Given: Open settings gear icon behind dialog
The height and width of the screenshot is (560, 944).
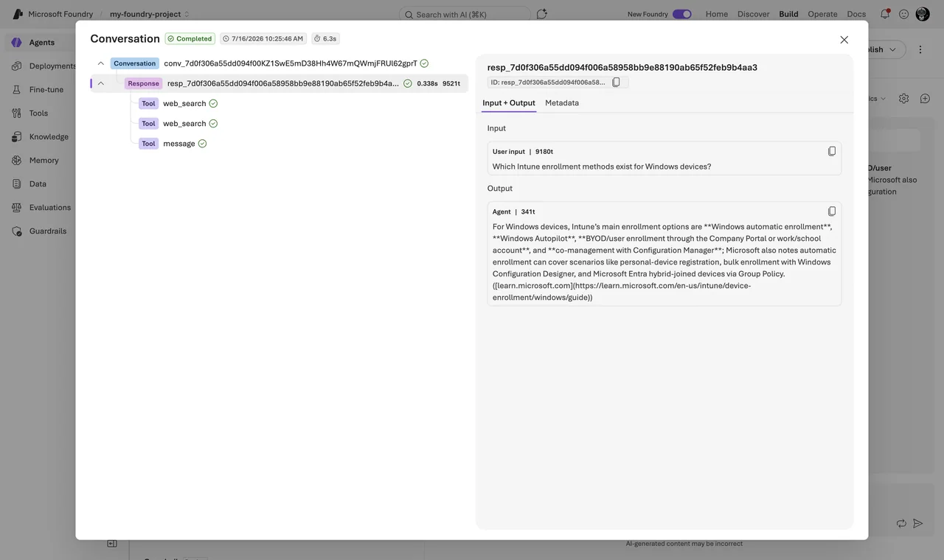Looking at the screenshot, I should (903, 99).
